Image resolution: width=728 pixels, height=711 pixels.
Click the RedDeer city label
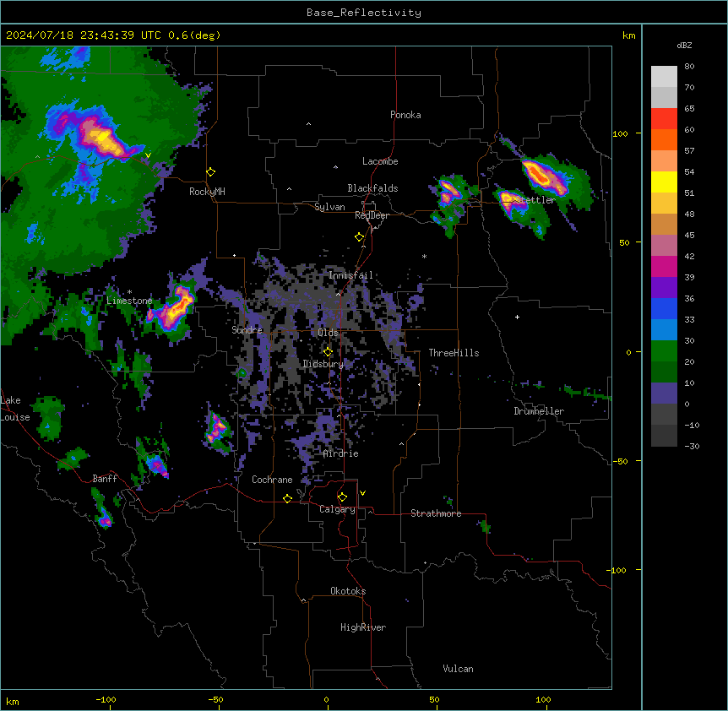click(372, 215)
